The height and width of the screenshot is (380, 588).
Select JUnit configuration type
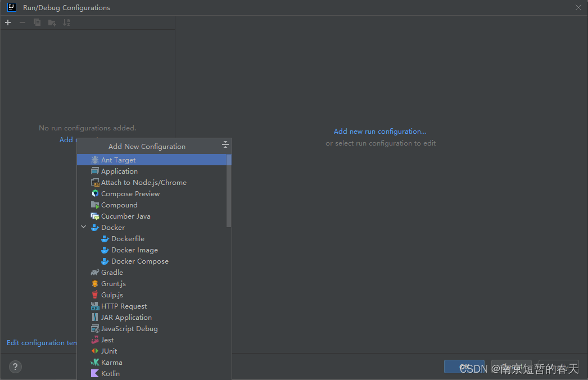[x=154, y=351]
